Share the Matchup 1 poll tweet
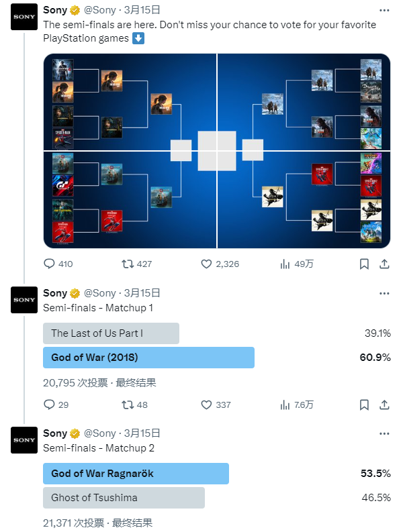 coord(384,405)
